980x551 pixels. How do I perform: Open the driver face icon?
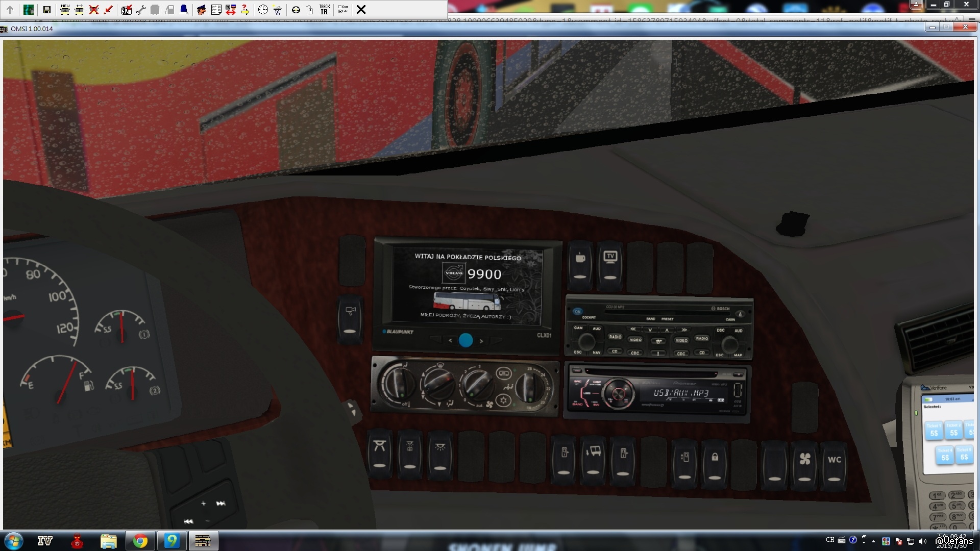click(202, 10)
